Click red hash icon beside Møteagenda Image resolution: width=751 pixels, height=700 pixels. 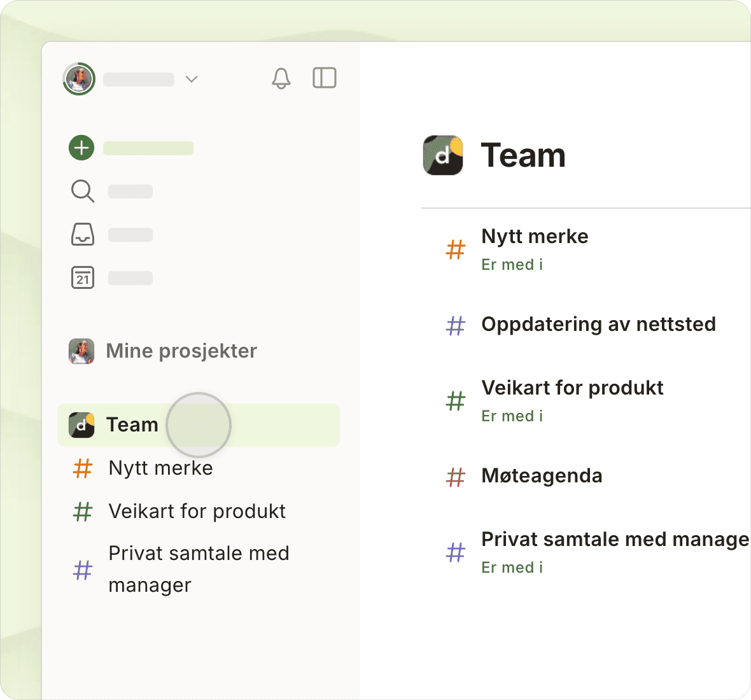point(456,477)
